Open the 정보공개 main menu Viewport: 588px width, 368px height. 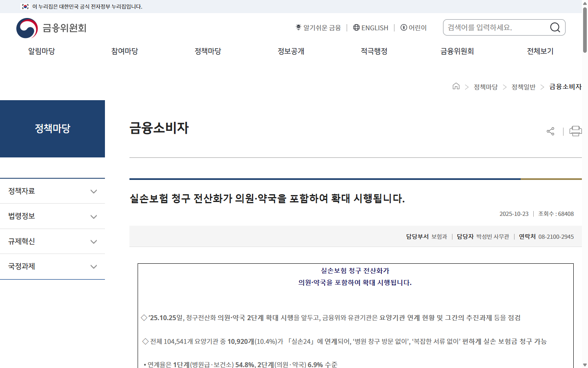(x=291, y=51)
